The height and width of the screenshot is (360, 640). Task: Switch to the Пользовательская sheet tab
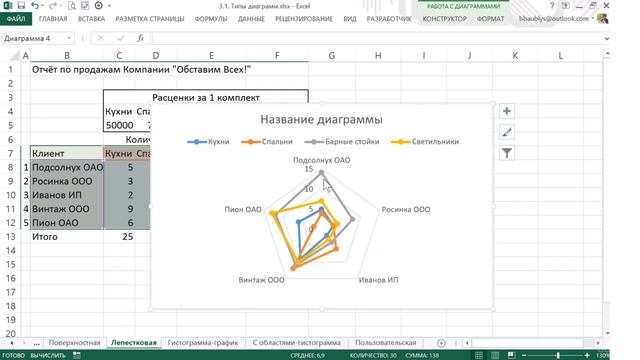385,343
